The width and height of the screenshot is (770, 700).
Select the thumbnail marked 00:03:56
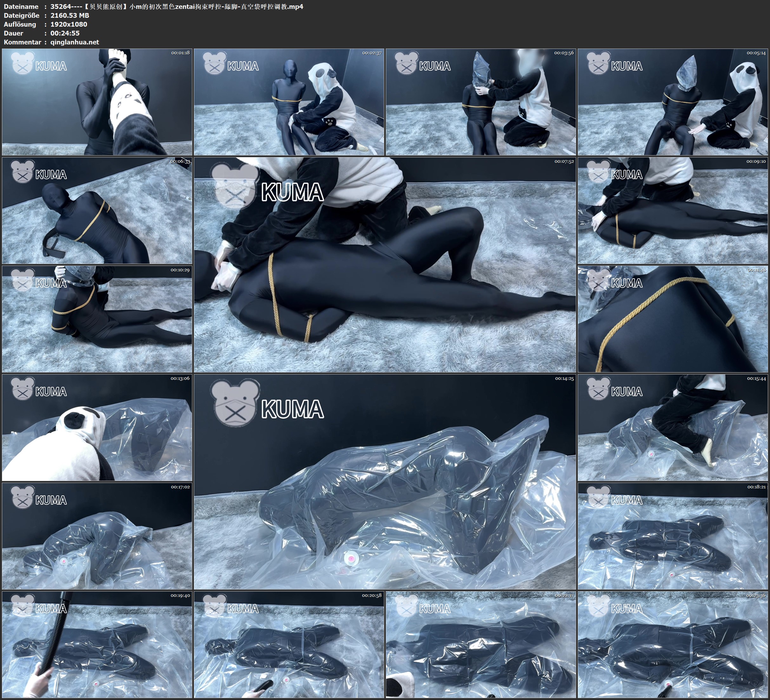tap(481, 102)
